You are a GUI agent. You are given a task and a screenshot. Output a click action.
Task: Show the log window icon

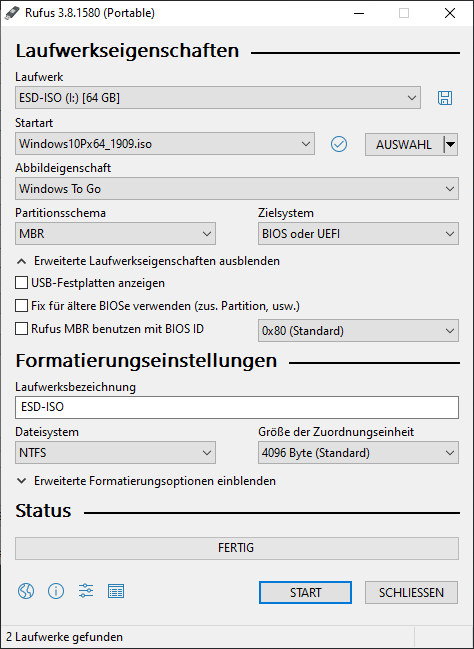click(x=116, y=591)
